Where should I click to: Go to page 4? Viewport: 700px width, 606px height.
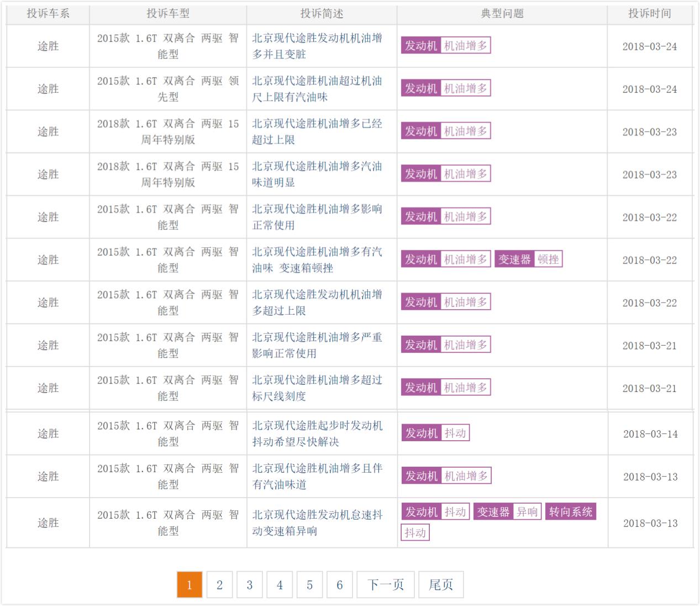point(280,584)
